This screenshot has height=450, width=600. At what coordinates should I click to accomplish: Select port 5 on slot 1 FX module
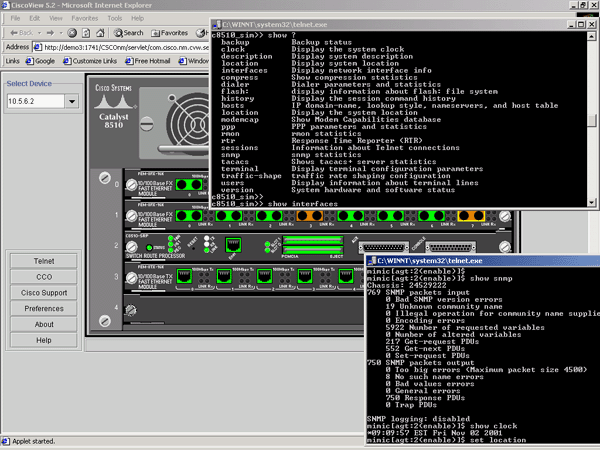[391, 216]
